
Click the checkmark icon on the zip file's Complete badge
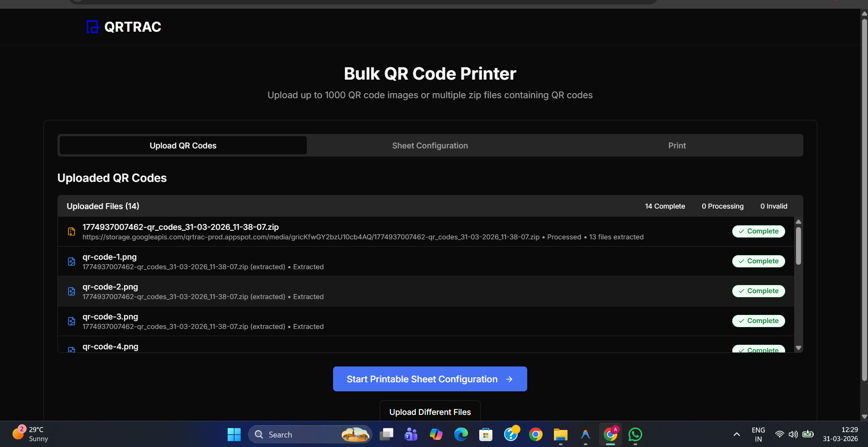(741, 231)
